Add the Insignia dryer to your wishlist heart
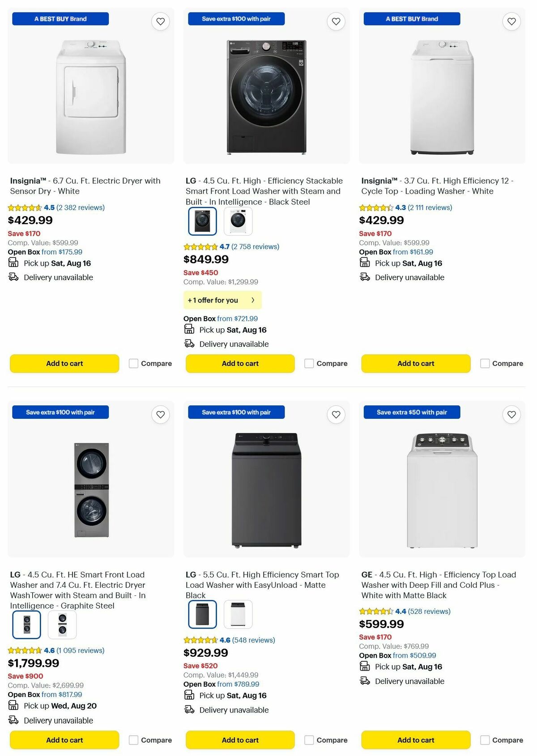Viewport: 537px width, 756px height. click(x=161, y=21)
